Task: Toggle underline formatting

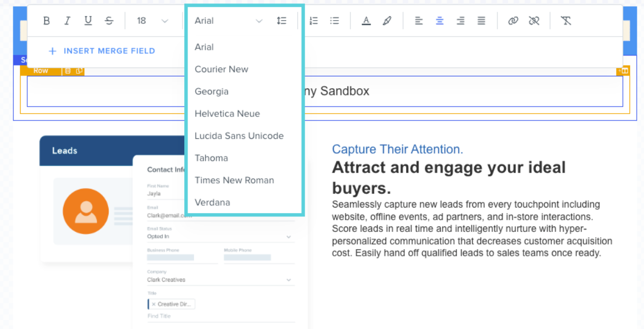Action: click(x=88, y=21)
